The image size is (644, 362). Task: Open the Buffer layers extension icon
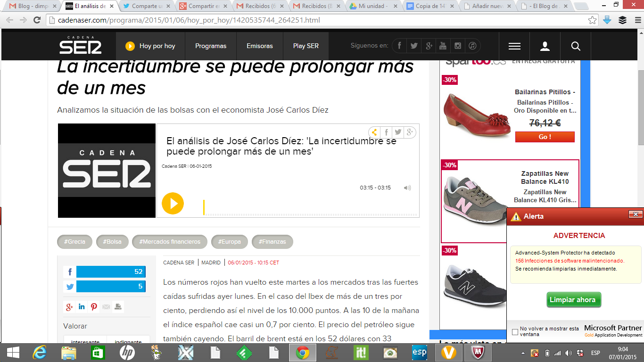tap(622, 20)
